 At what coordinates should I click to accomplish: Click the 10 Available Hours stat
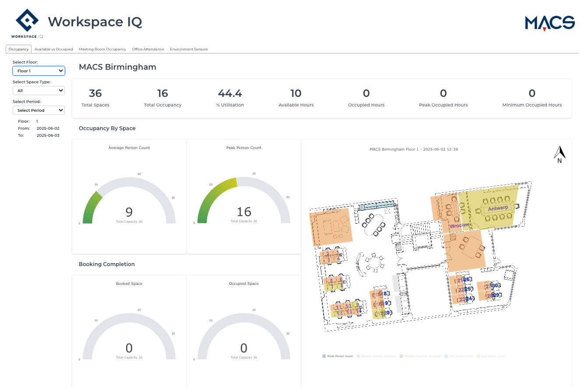[x=296, y=98]
